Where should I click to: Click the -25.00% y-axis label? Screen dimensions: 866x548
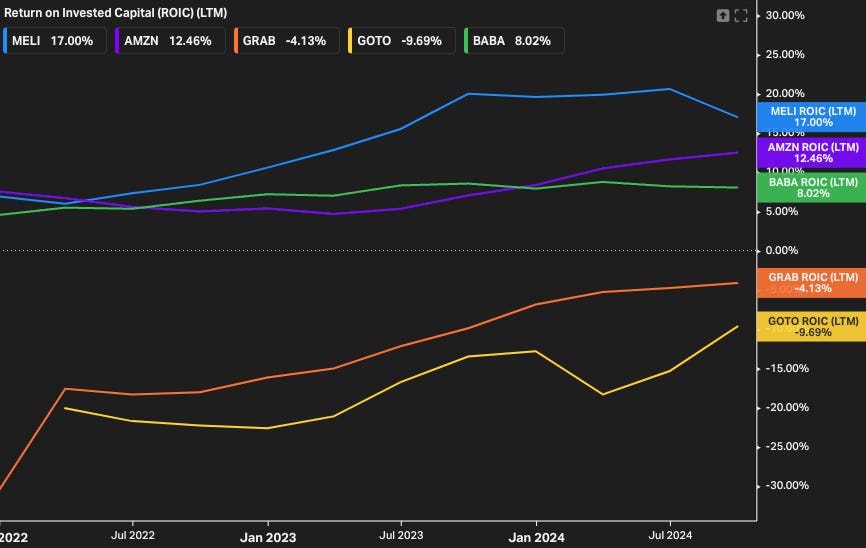coord(787,446)
